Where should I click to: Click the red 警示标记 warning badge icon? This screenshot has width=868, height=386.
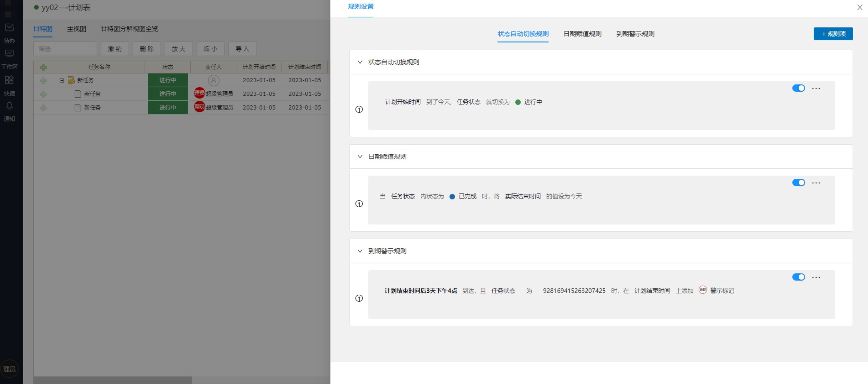tap(702, 291)
